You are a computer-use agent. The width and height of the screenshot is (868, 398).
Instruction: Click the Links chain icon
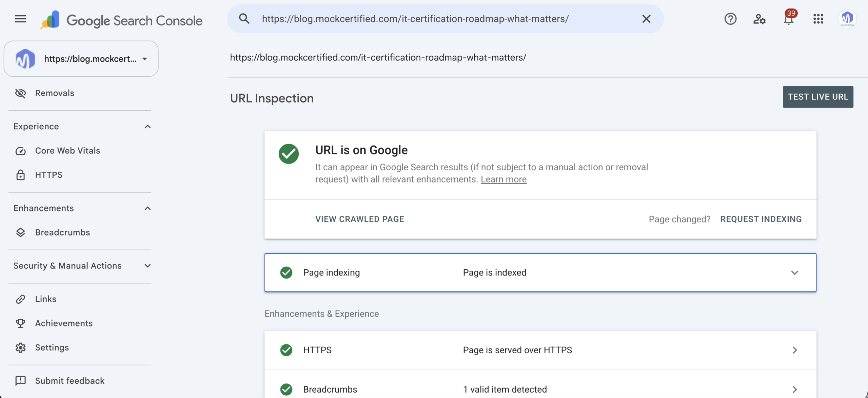pyautogui.click(x=20, y=299)
